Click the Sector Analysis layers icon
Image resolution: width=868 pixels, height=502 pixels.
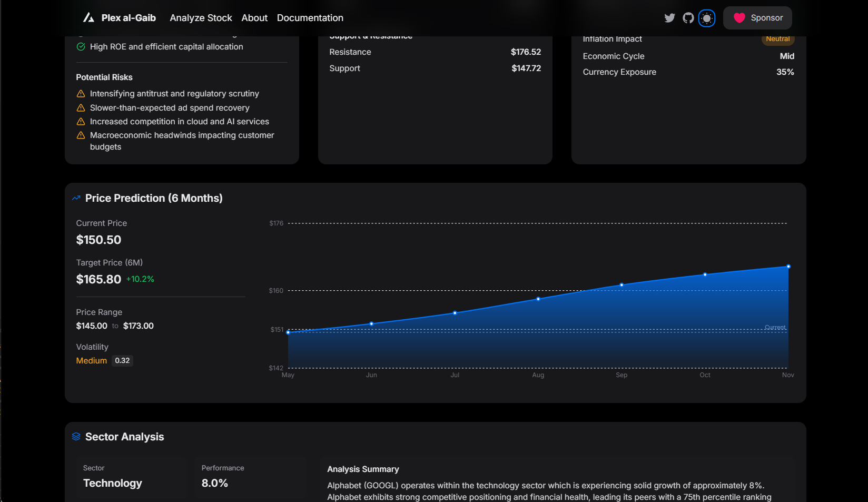click(76, 437)
